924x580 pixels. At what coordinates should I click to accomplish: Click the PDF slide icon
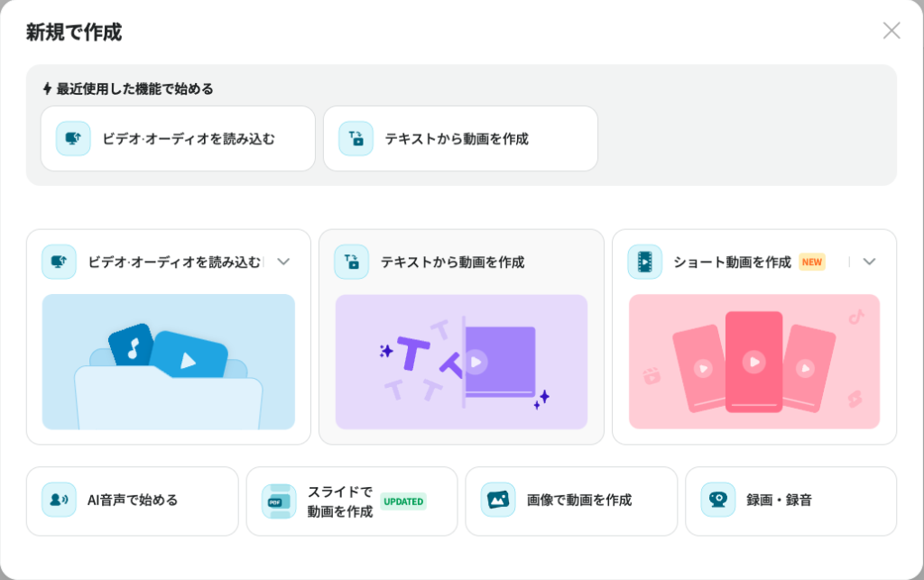277,501
